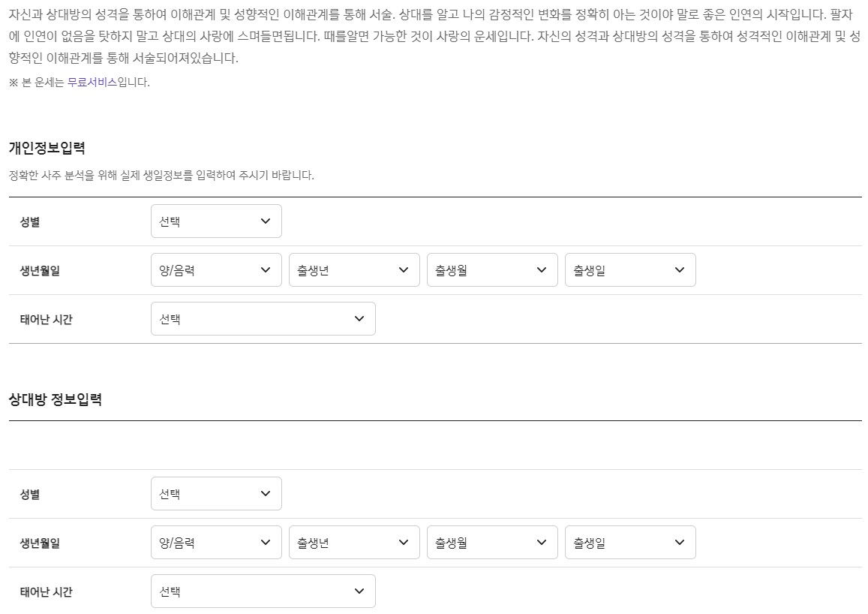
Task: Click the chevron on the 성별 selector
Action: pyautogui.click(x=264, y=221)
